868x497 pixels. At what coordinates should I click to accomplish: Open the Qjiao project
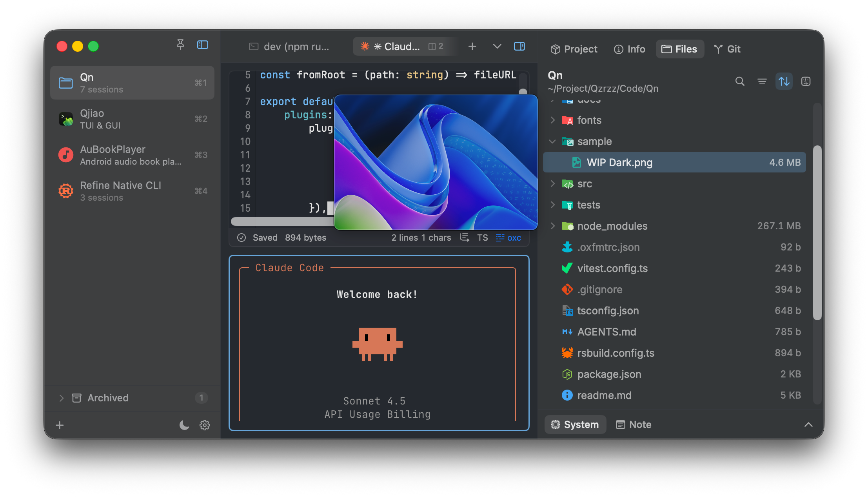133,119
